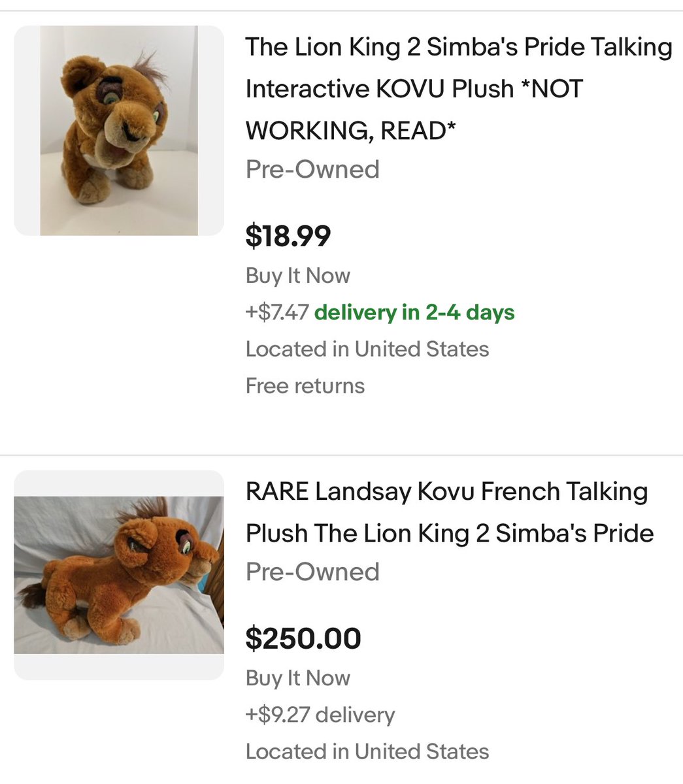Click Buy It Now under $18.99

coord(298,276)
